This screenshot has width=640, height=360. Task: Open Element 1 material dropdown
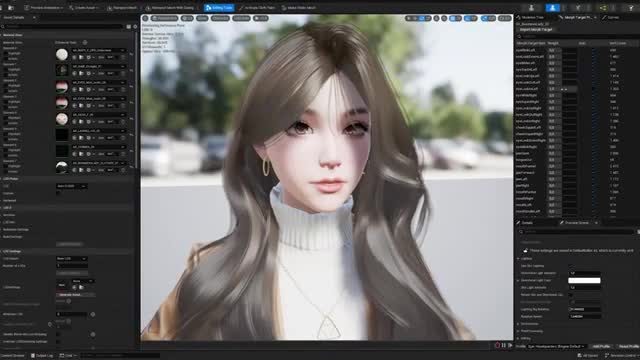tap(98, 66)
